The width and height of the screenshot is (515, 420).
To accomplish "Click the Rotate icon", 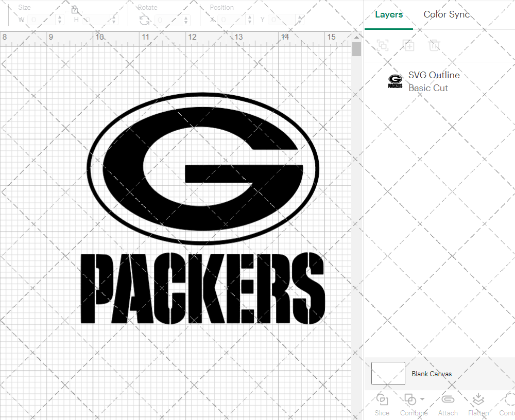I will (x=145, y=21).
